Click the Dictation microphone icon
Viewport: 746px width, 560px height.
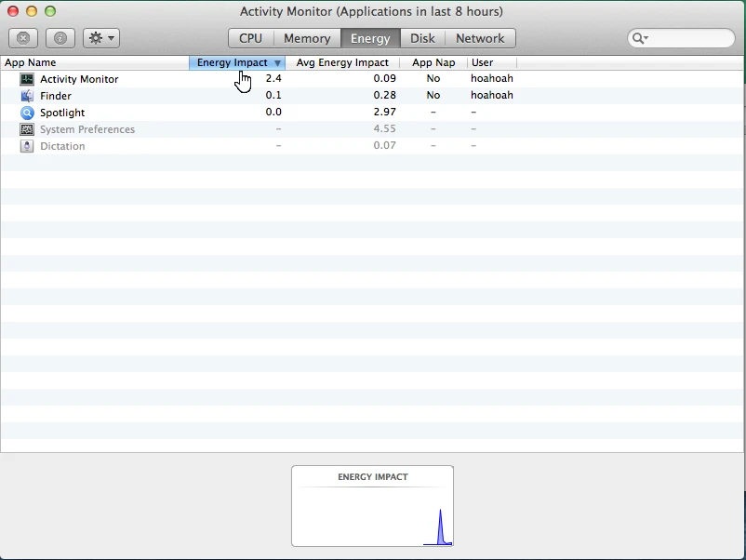click(x=25, y=146)
